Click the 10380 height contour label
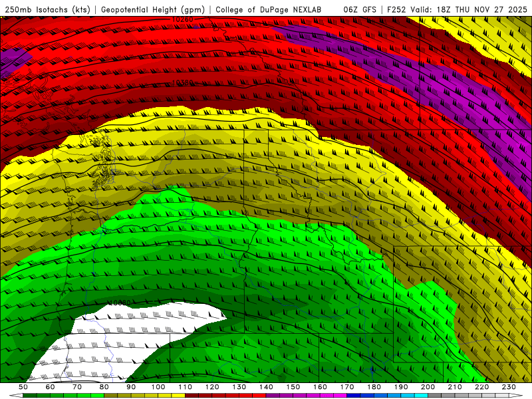This screenshot has height=399, width=532. coord(183,82)
